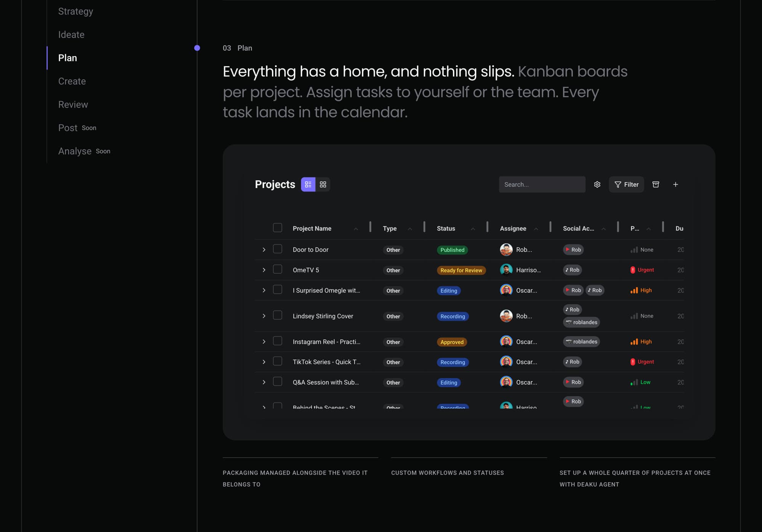Click the Filter button
Screen dimensions: 762x532
pos(626,184)
